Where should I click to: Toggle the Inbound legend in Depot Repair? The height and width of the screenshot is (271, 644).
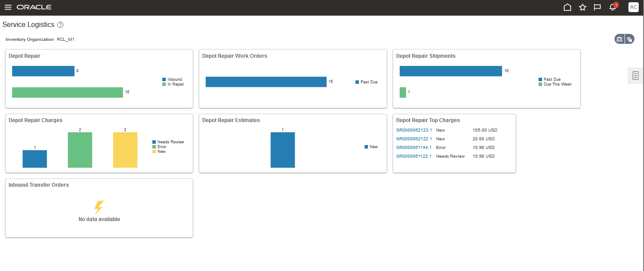(171, 79)
